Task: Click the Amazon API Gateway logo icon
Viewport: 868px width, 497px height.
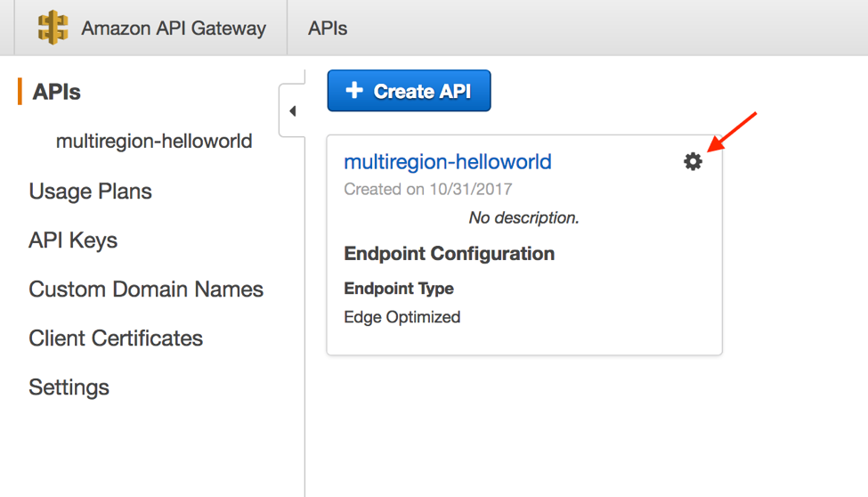Action: coord(53,28)
